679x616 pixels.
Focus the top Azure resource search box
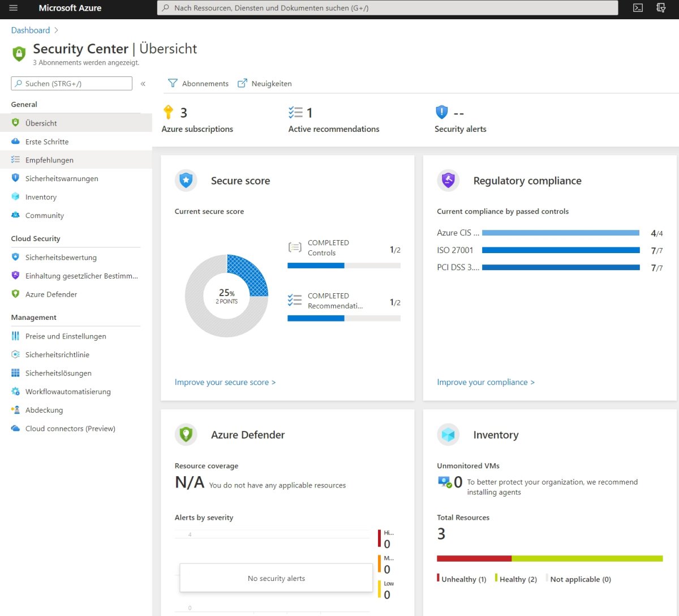point(387,8)
